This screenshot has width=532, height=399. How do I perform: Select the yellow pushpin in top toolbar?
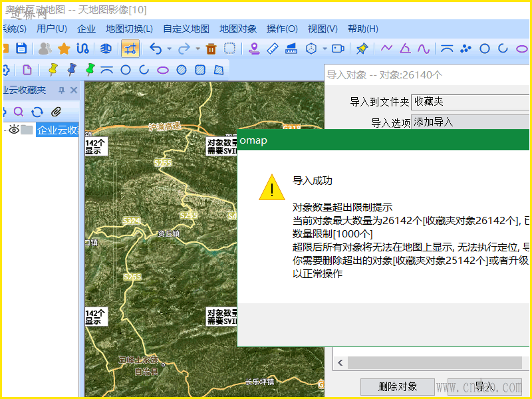362,49
